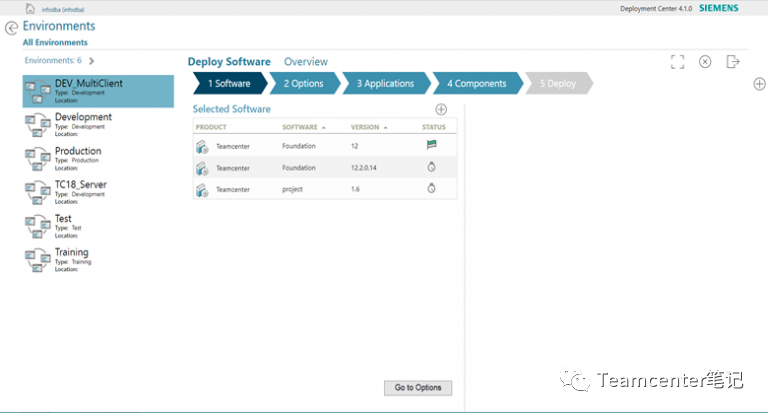
Task: Click the back arrow beside Environments
Action: (11, 27)
